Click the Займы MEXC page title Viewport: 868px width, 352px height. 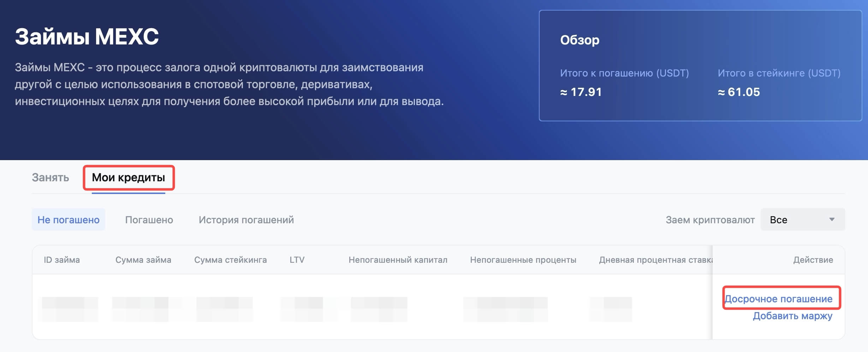(x=87, y=36)
